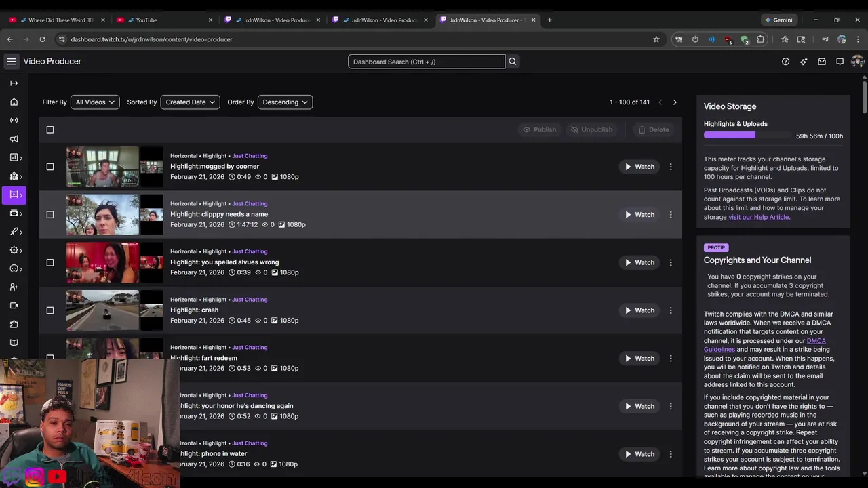This screenshot has height=488, width=868.
Task: Go to the dashboard Home icon in sidebar
Action: click(x=14, y=102)
